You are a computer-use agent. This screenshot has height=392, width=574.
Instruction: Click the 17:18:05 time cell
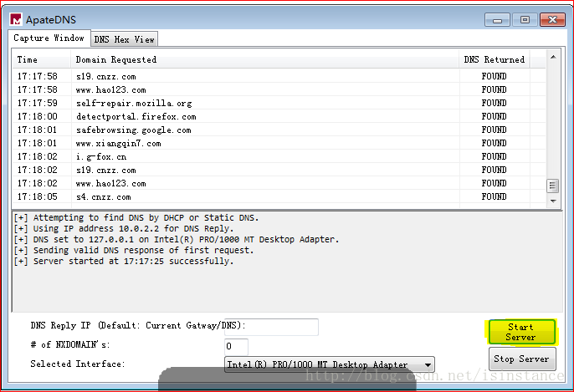pos(38,196)
